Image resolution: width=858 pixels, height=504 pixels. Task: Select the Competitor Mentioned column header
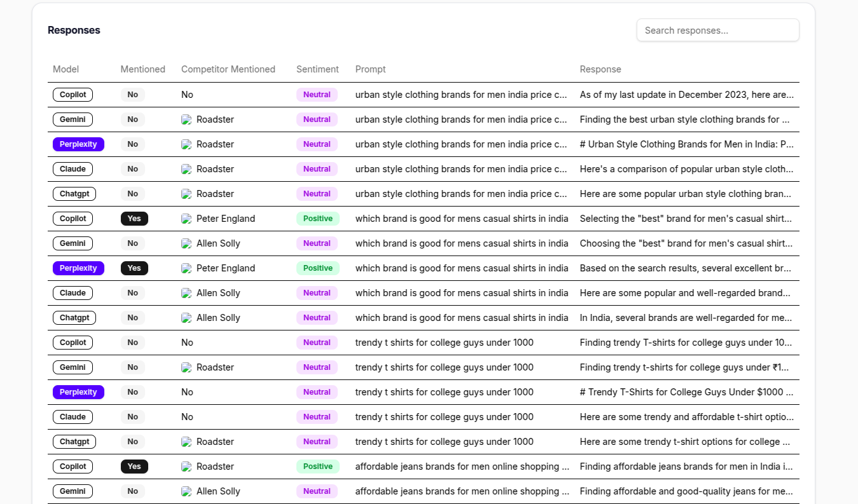pyautogui.click(x=228, y=69)
